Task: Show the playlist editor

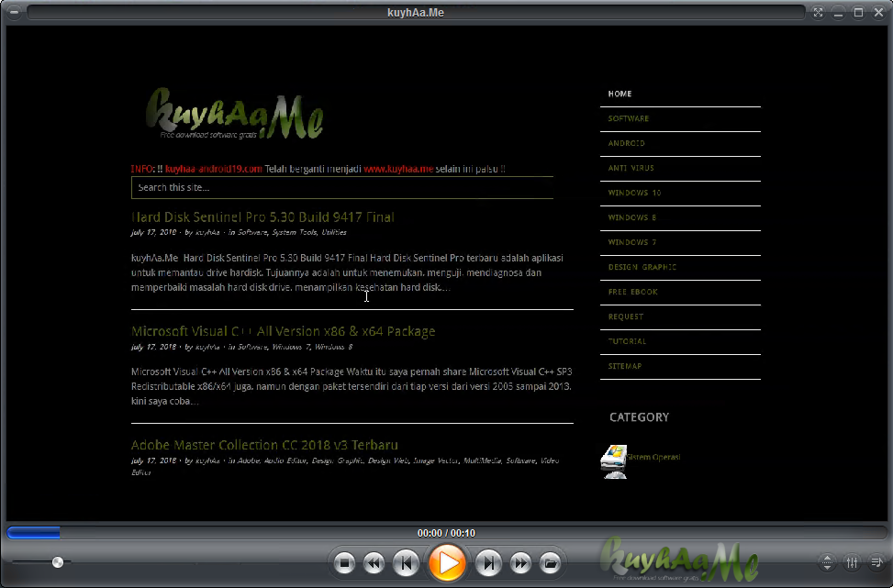Action: (x=877, y=563)
